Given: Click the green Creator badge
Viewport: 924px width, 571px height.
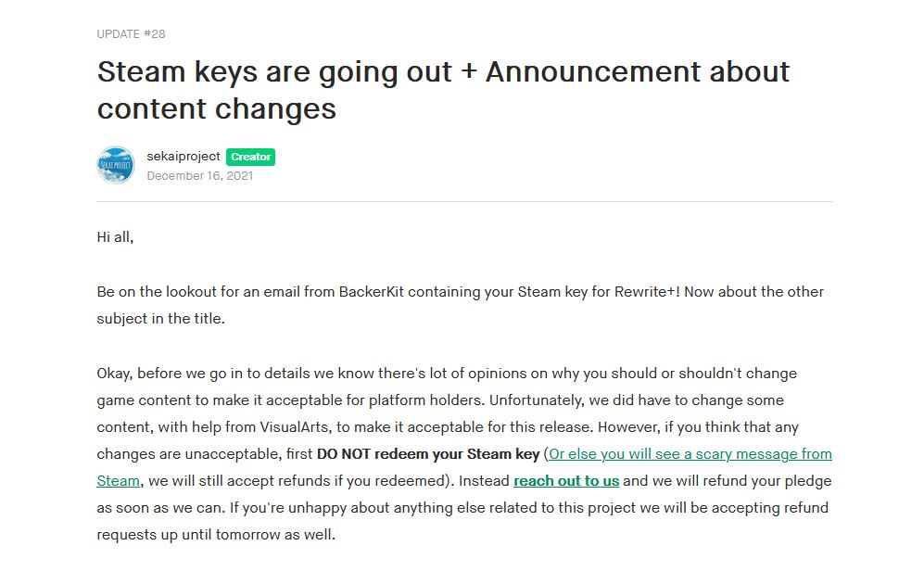Looking at the screenshot, I should [x=251, y=157].
